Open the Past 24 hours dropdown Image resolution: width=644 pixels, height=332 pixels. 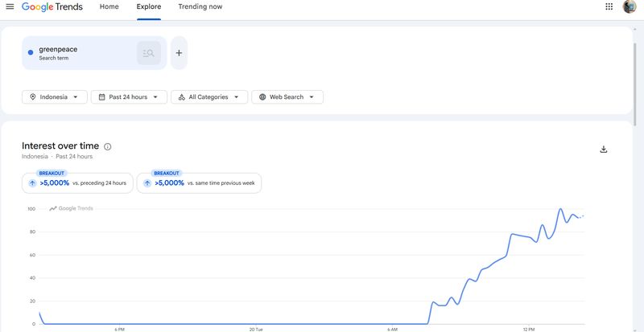tap(129, 96)
